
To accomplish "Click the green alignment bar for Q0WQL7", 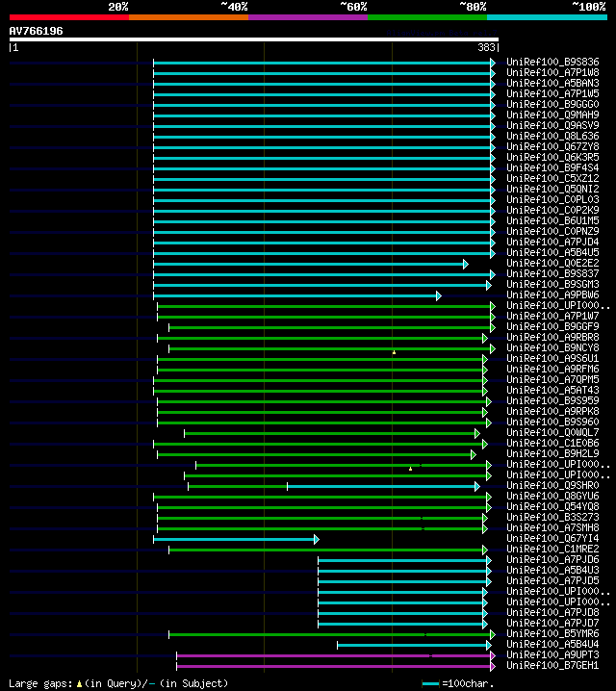I will click(329, 434).
